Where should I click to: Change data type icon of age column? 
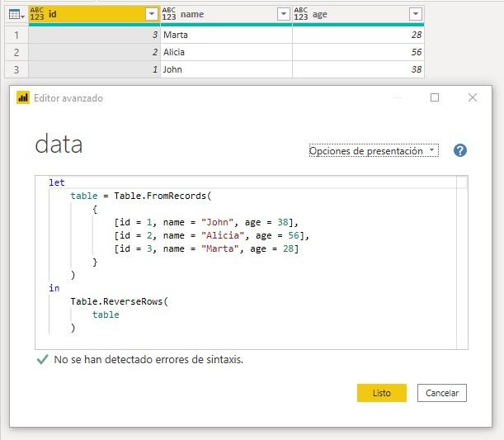point(301,14)
